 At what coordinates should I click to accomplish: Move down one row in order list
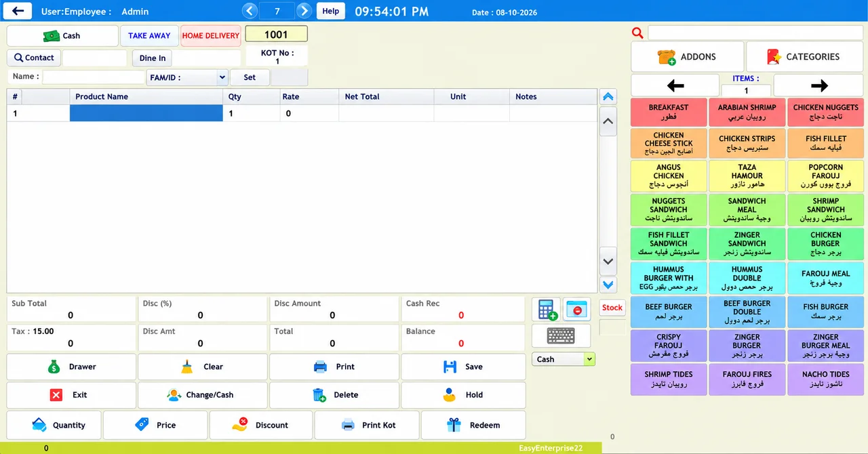pyautogui.click(x=608, y=261)
